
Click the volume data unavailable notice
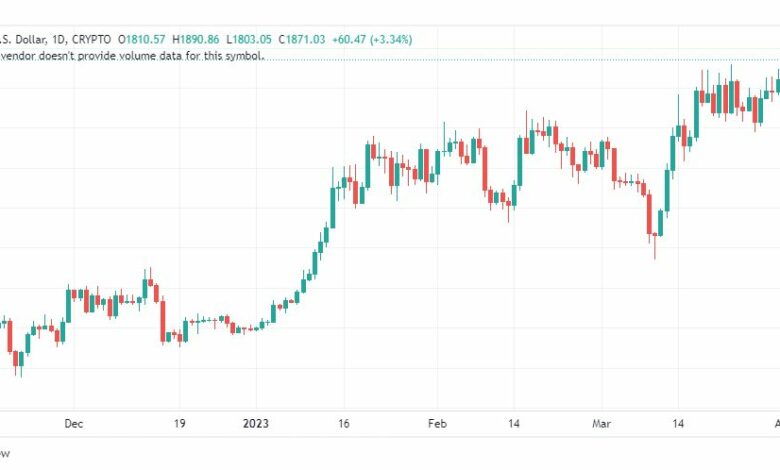point(132,56)
